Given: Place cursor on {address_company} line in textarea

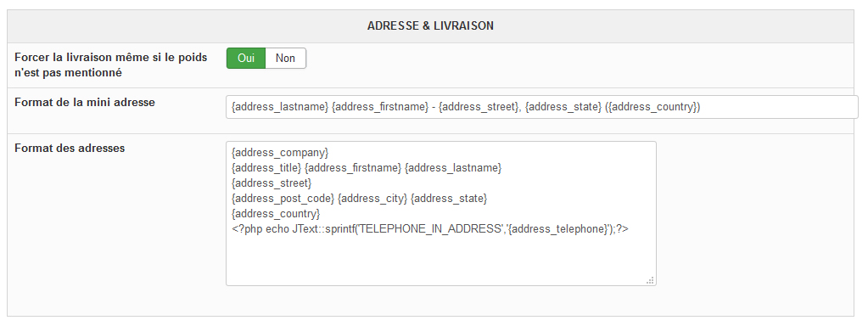Looking at the screenshot, I should (280, 152).
